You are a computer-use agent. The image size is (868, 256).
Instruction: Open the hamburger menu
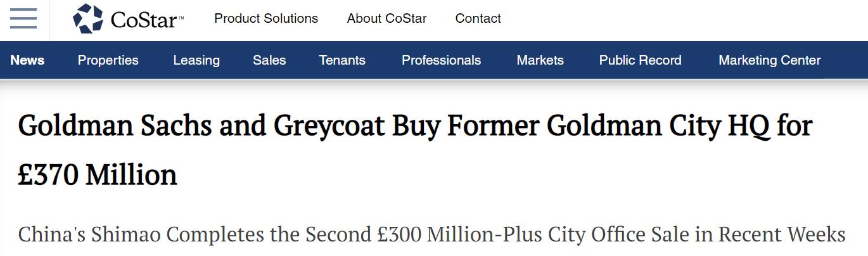[23, 19]
